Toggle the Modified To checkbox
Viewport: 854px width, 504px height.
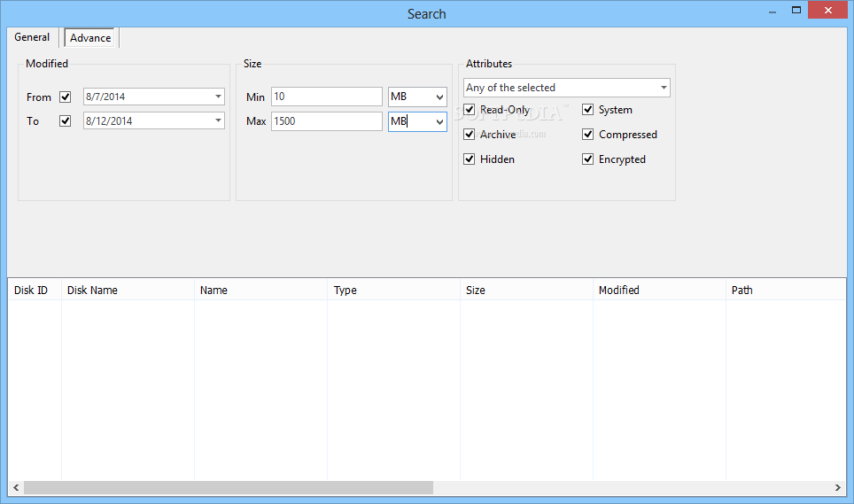(x=65, y=121)
